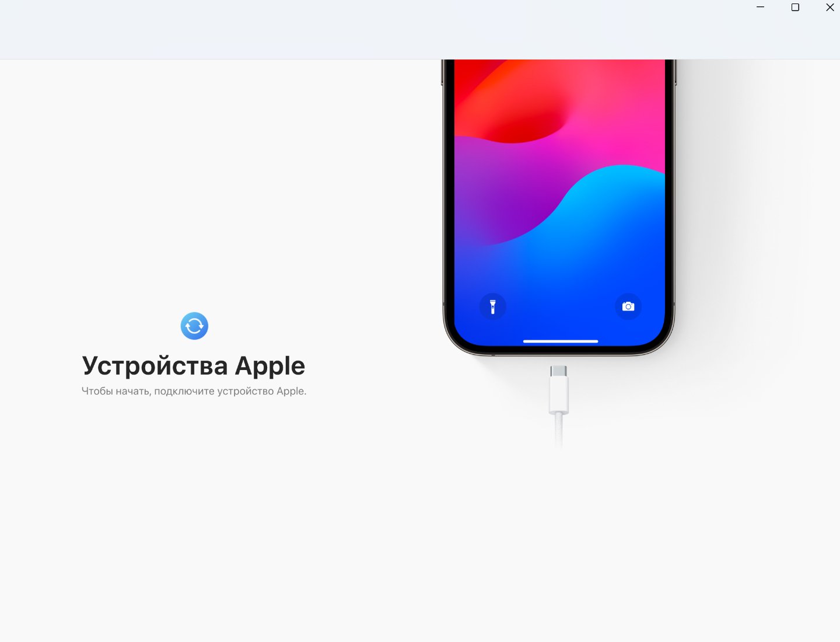This screenshot has width=840, height=642.
Task: Tap the camera icon on the iPhone
Action: pos(628,306)
